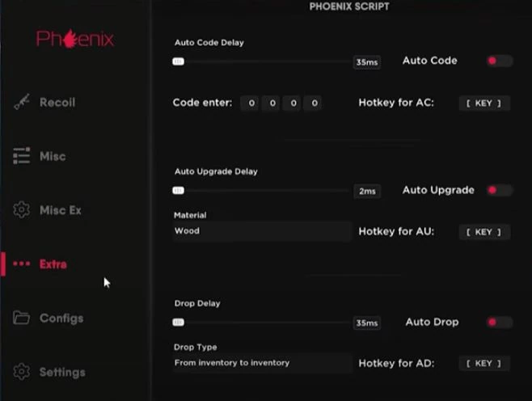Go to the Misc Ex tab
The width and height of the screenshot is (532, 401).
click(x=61, y=210)
